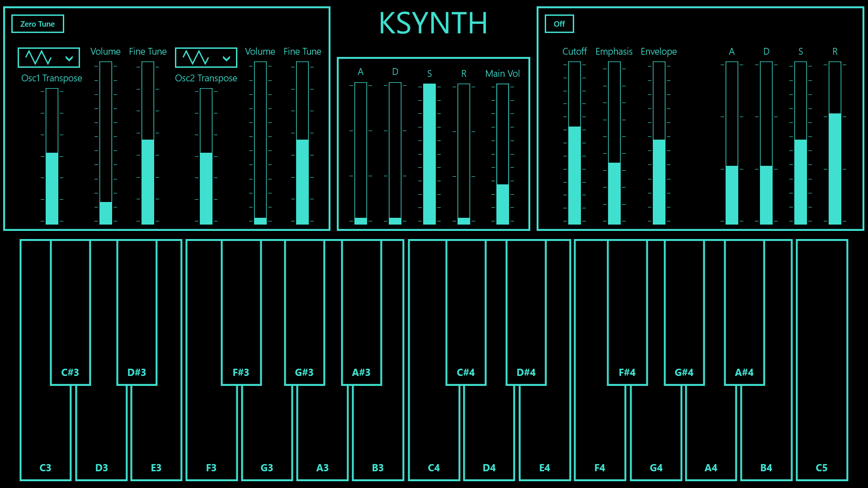Click the filter envelope Release slider
Image resolution: width=868 pixels, height=488 pixels.
835,143
